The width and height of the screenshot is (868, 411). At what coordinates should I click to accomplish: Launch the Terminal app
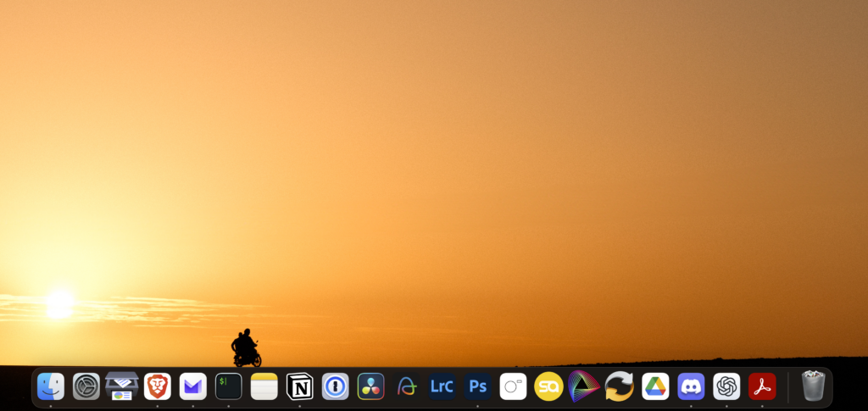(229, 386)
